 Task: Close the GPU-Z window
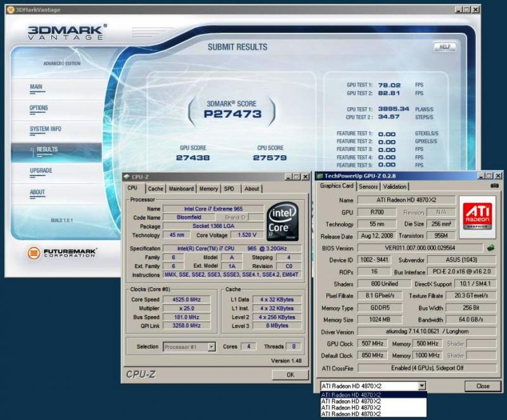[x=498, y=175]
